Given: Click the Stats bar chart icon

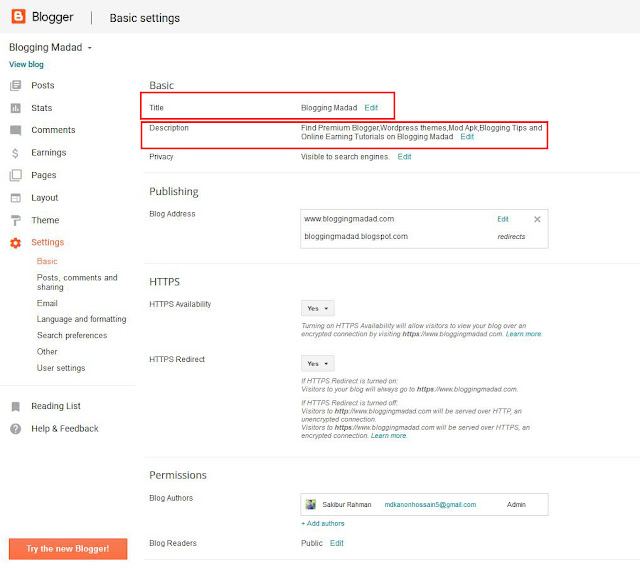Looking at the screenshot, I should (16, 108).
